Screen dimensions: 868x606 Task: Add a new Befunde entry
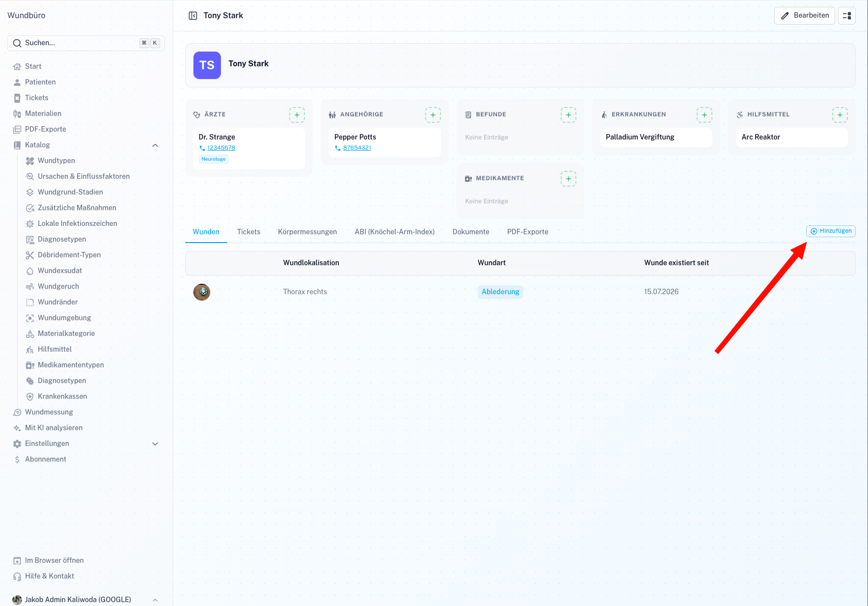coord(569,115)
